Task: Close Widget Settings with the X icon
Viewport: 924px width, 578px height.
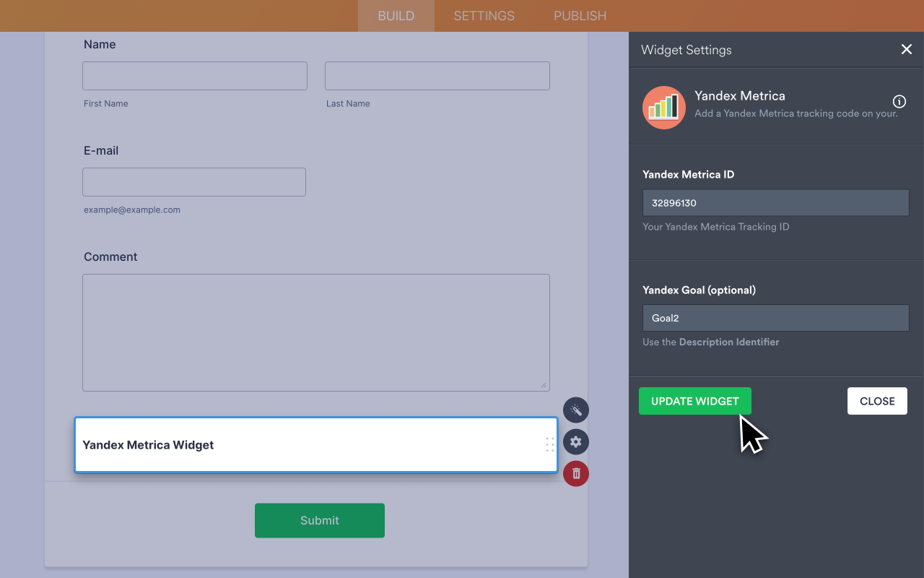Action: (x=907, y=49)
